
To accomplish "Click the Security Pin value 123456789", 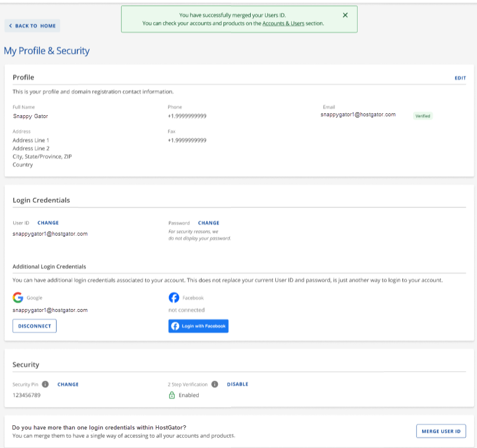I will (27, 395).
